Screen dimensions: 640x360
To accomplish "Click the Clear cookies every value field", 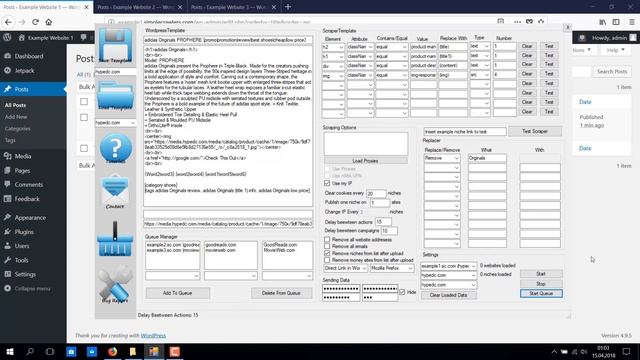I will tap(376, 193).
